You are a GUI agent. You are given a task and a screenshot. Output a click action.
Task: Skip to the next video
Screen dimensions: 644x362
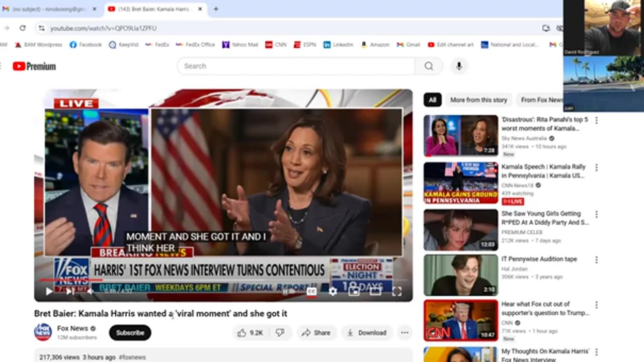(70, 291)
